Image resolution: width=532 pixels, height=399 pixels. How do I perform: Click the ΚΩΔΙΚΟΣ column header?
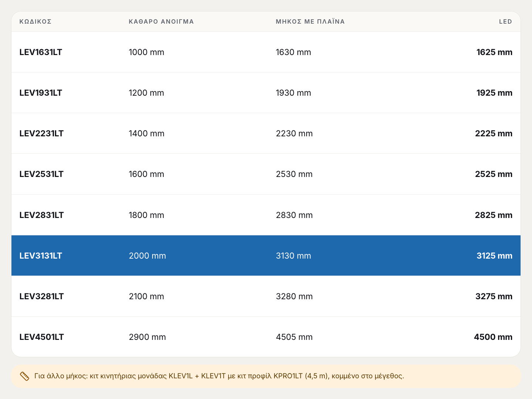point(35,21)
